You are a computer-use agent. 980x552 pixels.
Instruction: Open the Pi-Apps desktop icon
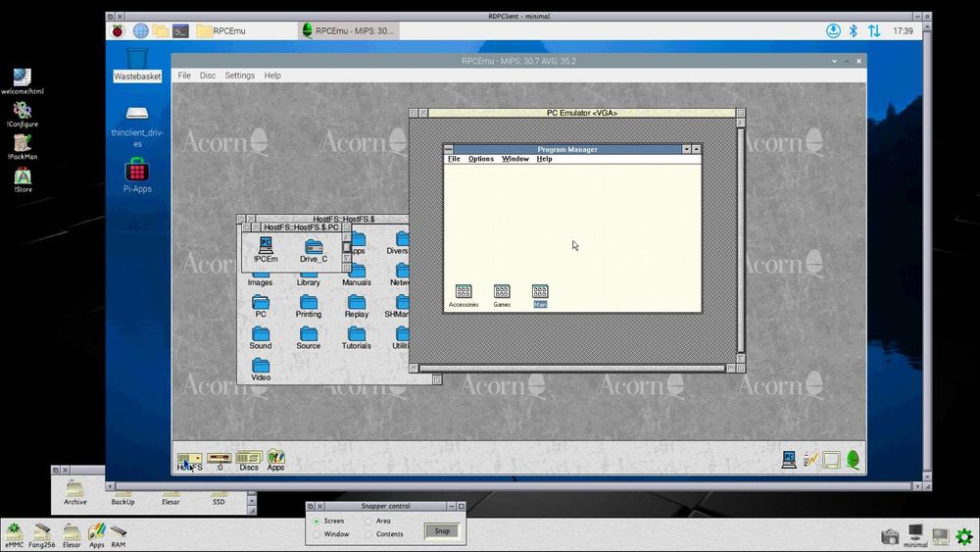[x=137, y=176]
